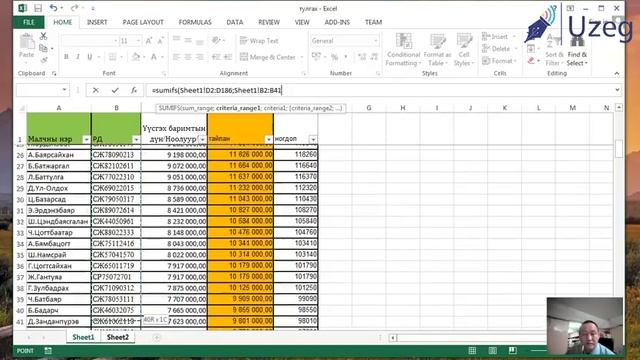The image size is (640, 360).
Task: Click the Fill Color bucket
Action: [136, 57]
